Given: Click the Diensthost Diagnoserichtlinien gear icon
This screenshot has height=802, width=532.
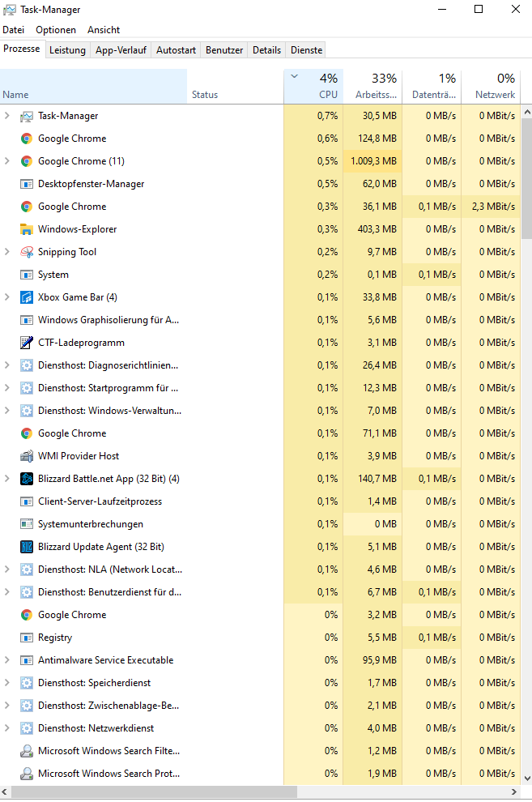Looking at the screenshot, I should [x=27, y=365].
